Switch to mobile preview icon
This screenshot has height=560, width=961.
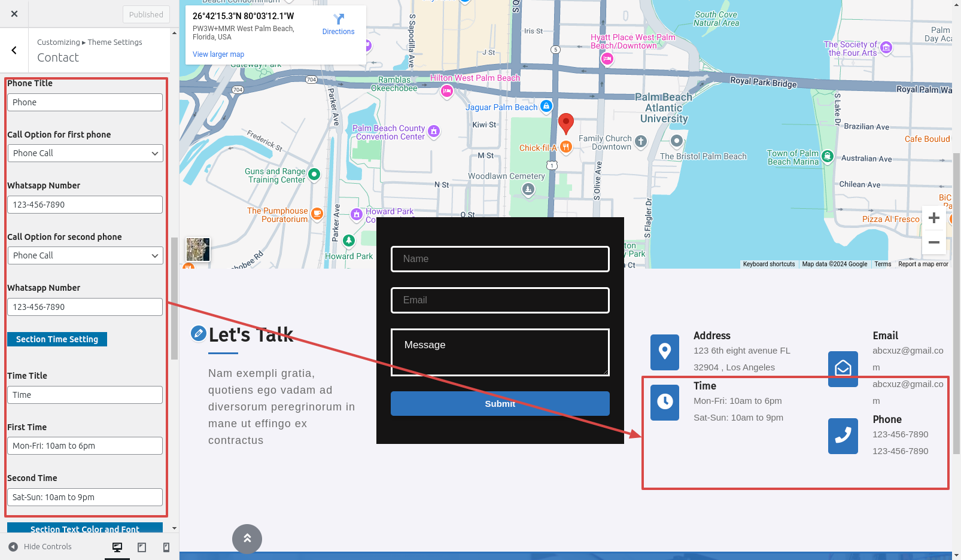(x=166, y=547)
